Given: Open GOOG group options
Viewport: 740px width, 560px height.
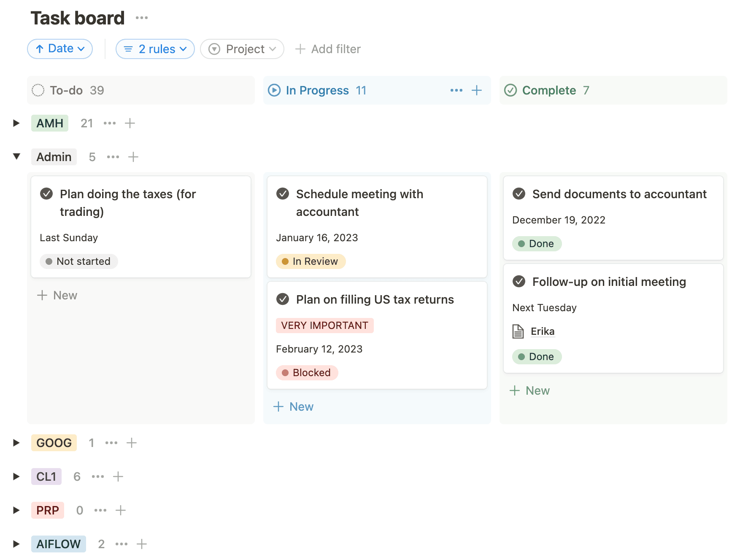Looking at the screenshot, I should [111, 443].
